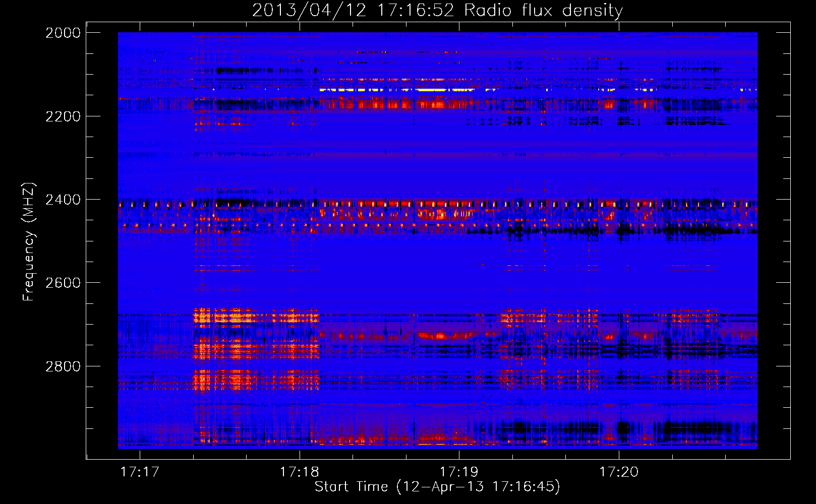Select the '2200' frequency axis label

point(63,116)
